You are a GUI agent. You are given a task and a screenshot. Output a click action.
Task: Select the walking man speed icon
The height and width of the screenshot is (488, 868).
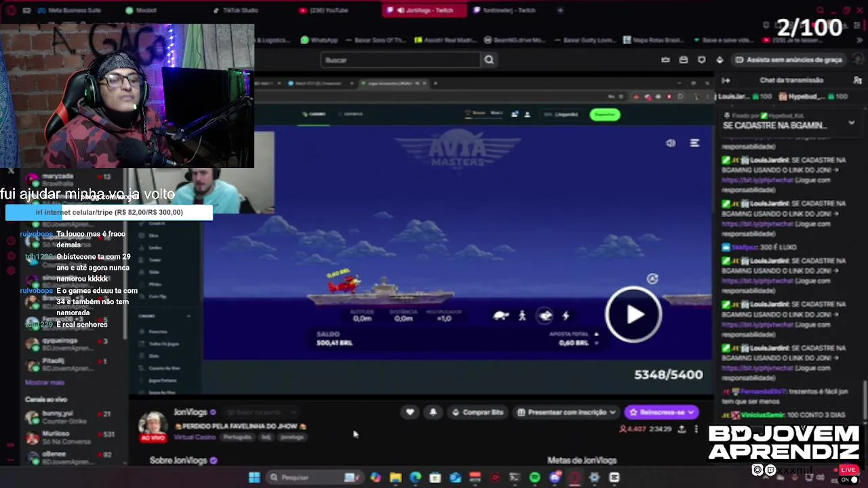coord(522,315)
